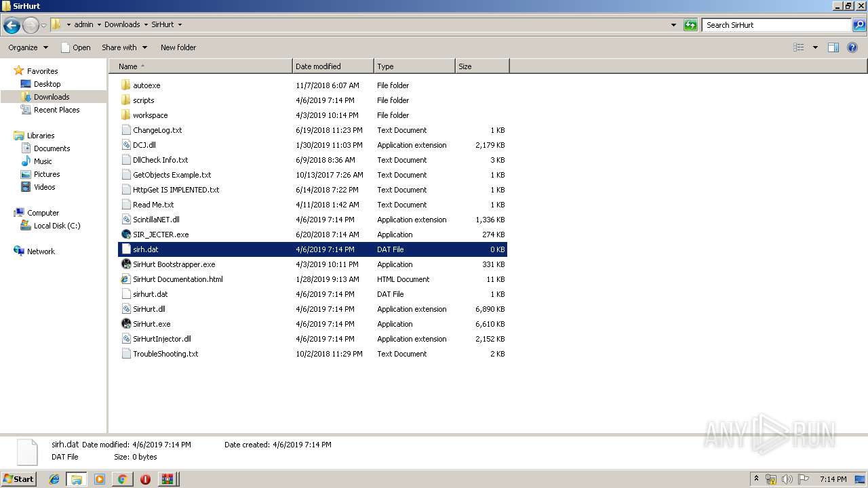Change your view icon button
This screenshot has width=868, height=488.
click(x=799, y=47)
